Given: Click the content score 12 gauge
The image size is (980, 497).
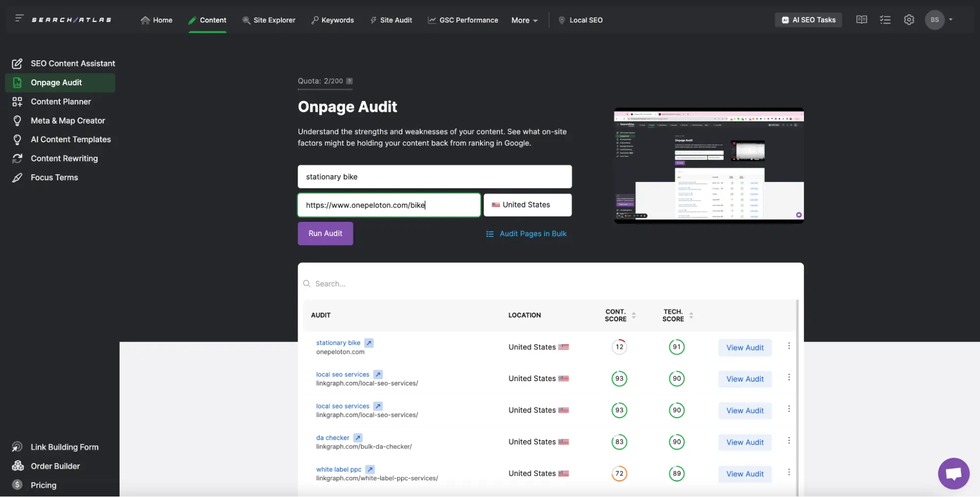Looking at the screenshot, I should coord(619,347).
